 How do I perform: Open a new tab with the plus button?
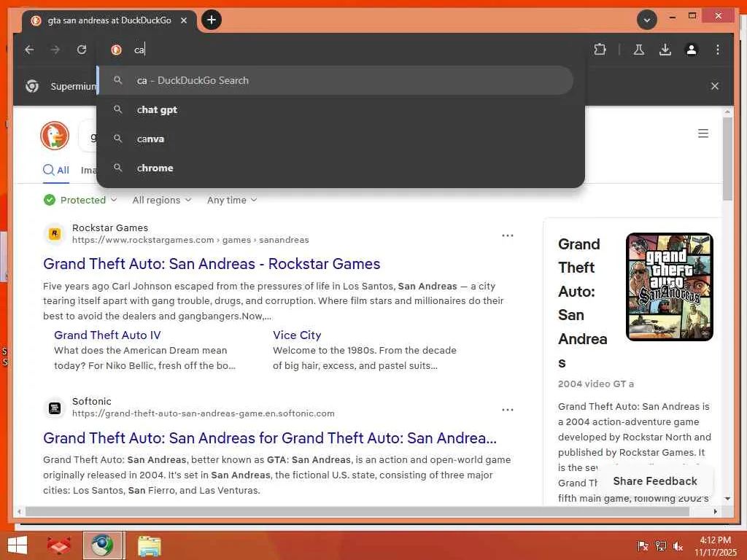click(x=212, y=20)
